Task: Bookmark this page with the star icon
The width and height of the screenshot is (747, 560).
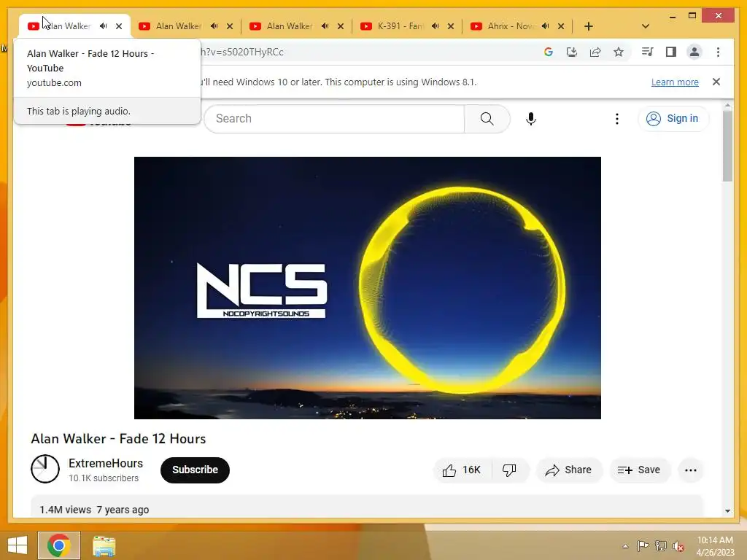Action: point(619,52)
